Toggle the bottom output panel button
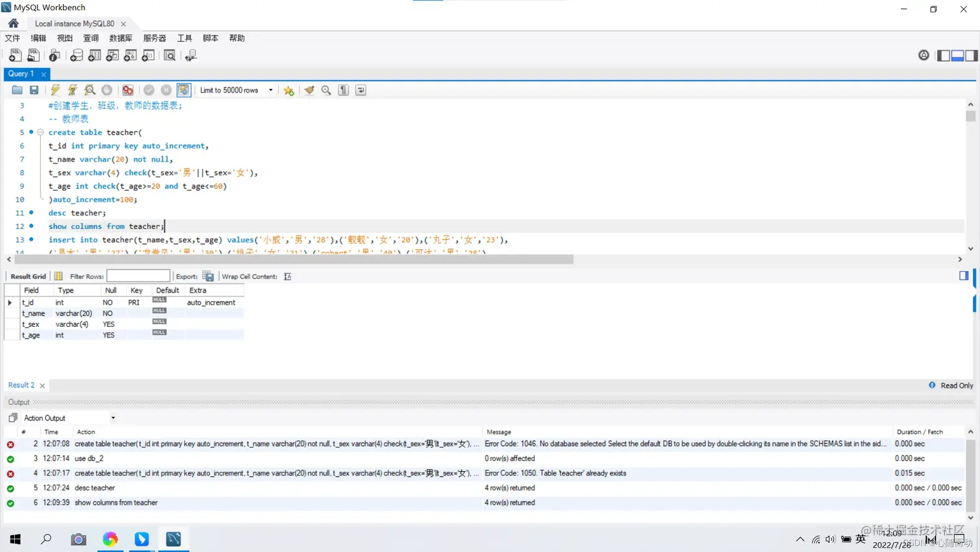 [957, 56]
